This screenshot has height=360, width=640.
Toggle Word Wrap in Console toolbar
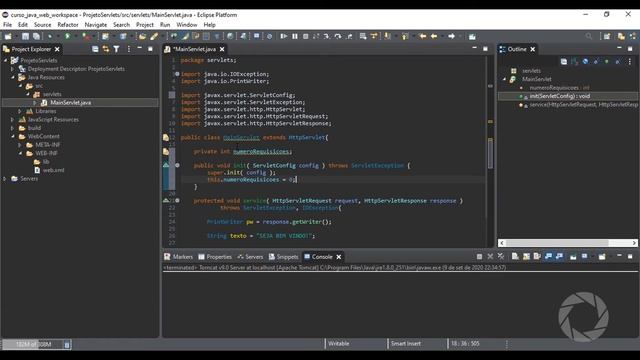(x=537, y=257)
